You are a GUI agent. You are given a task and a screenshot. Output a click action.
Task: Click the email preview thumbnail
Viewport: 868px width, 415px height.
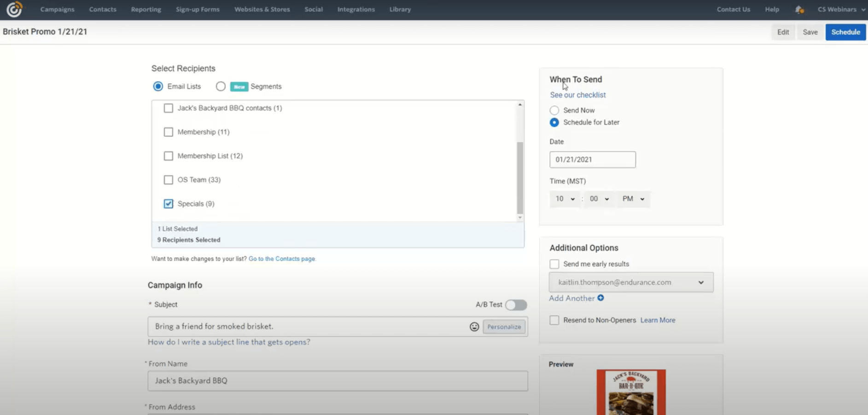pyautogui.click(x=631, y=392)
